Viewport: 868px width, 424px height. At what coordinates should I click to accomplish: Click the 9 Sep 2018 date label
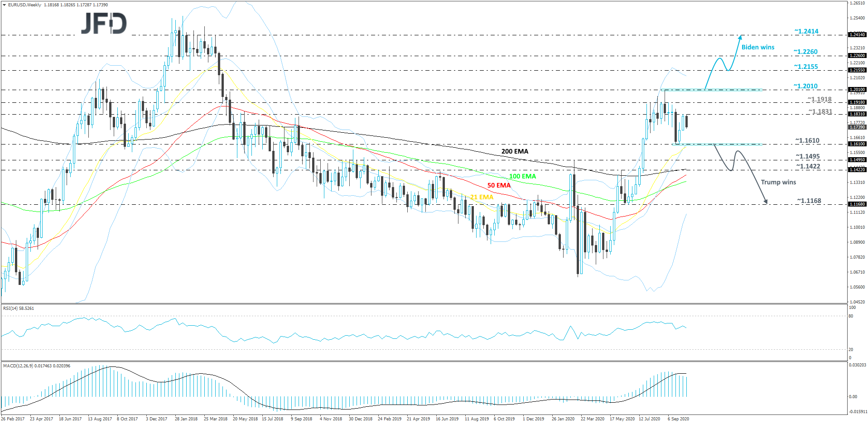point(301,419)
